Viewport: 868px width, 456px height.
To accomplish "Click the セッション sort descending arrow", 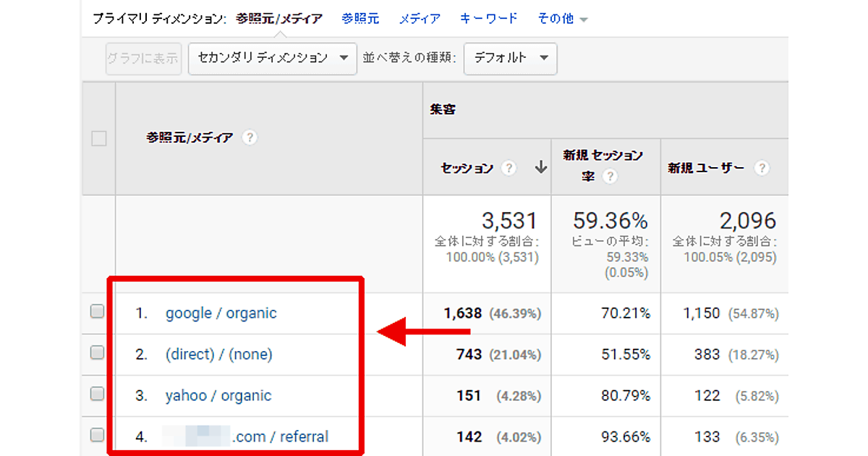I will point(540,168).
